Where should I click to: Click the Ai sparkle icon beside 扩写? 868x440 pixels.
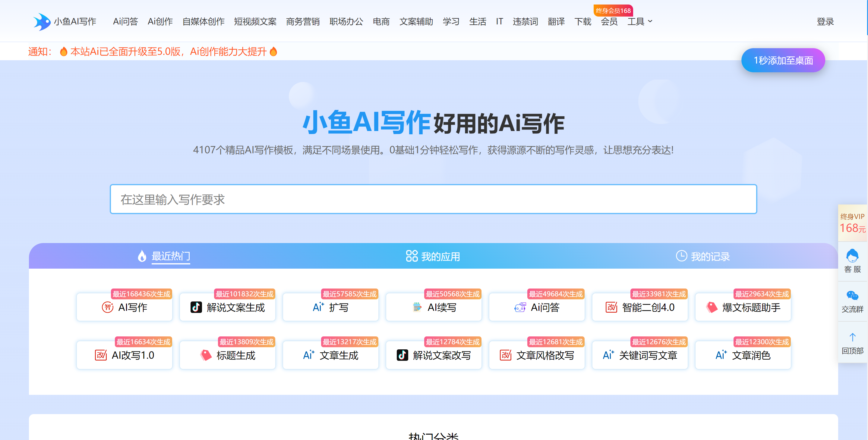[x=318, y=307]
